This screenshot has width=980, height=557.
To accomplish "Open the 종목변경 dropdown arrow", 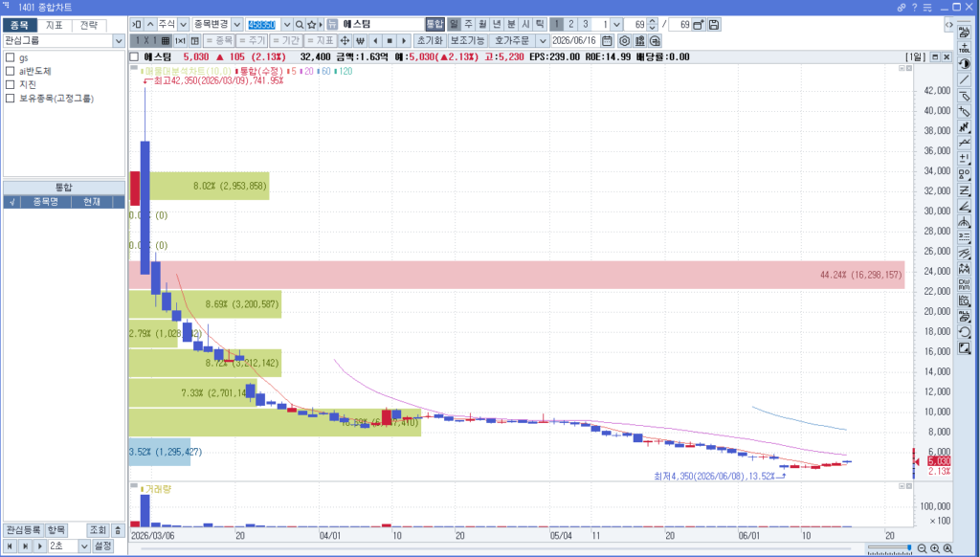I will coord(237,24).
